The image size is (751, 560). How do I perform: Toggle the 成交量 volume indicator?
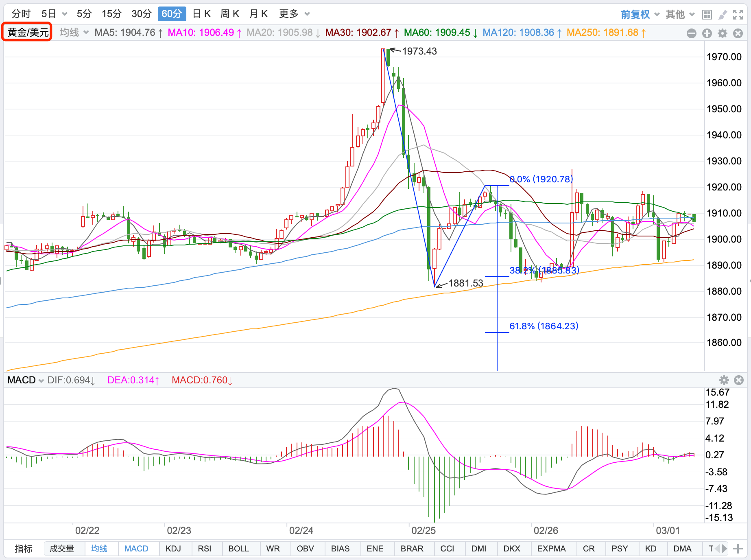pyautogui.click(x=62, y=549)
